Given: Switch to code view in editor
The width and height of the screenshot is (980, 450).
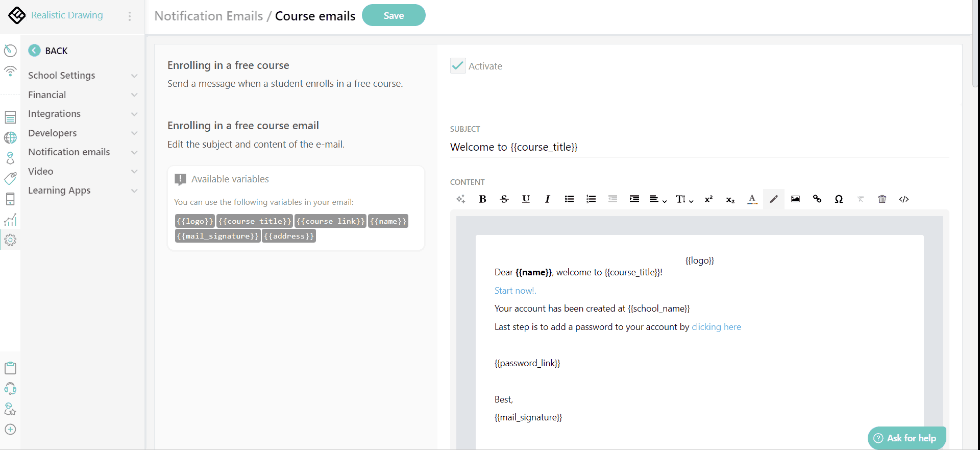Looking at the screenshot, I should [904, 199].
